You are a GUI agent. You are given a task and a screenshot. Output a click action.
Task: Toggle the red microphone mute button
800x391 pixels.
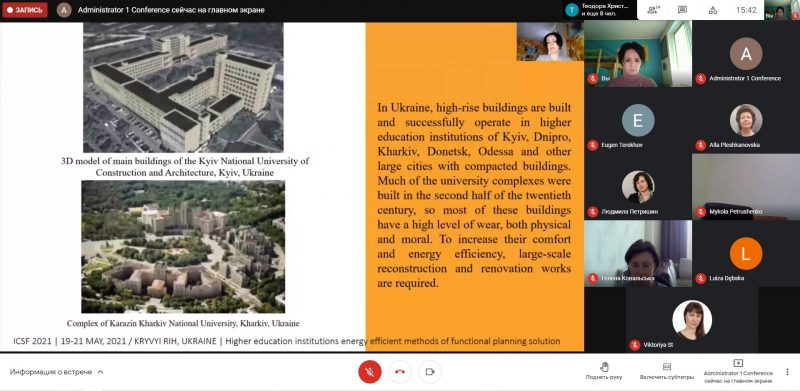click(370, 372)
